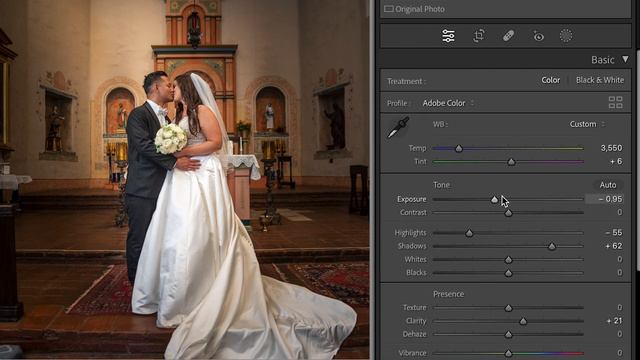
Task: Click the Tone section label
Action: 441,185
